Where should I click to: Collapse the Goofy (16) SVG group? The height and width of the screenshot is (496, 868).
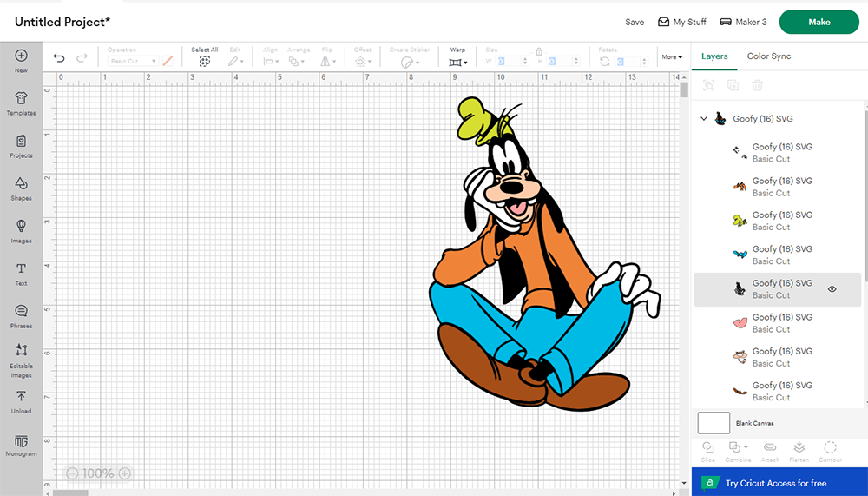[x=704, y=119]
